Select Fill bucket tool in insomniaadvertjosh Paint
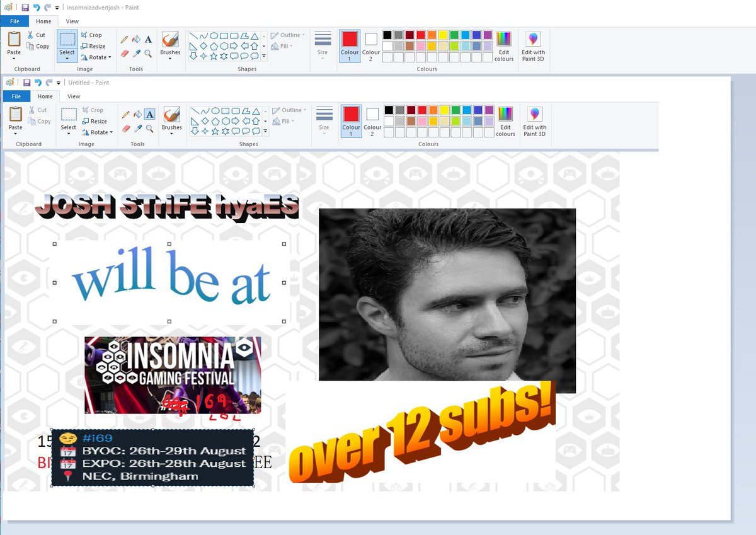This screenshot has width=756, height=535. point(136,40)
